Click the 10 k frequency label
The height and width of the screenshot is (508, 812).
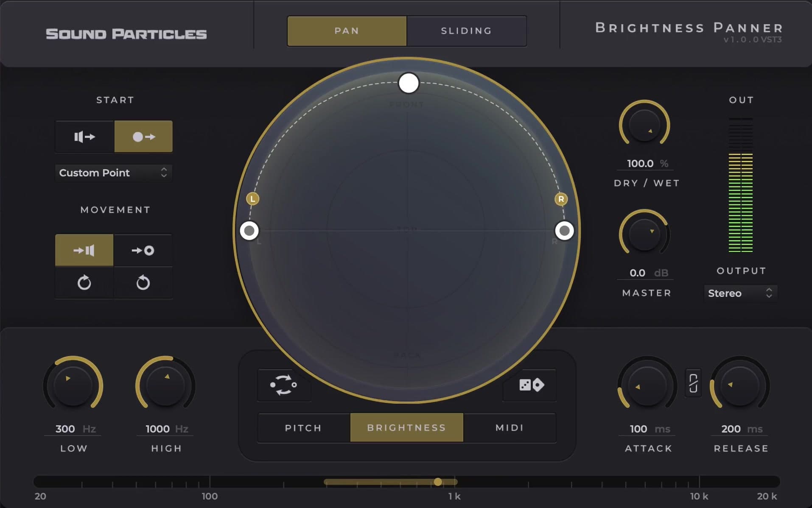699,496
